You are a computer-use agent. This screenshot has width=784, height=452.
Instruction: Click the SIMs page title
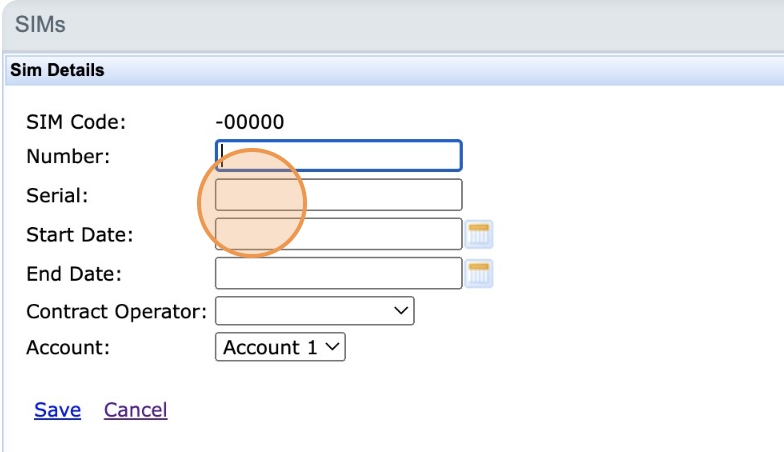click(x=40, y=25)
